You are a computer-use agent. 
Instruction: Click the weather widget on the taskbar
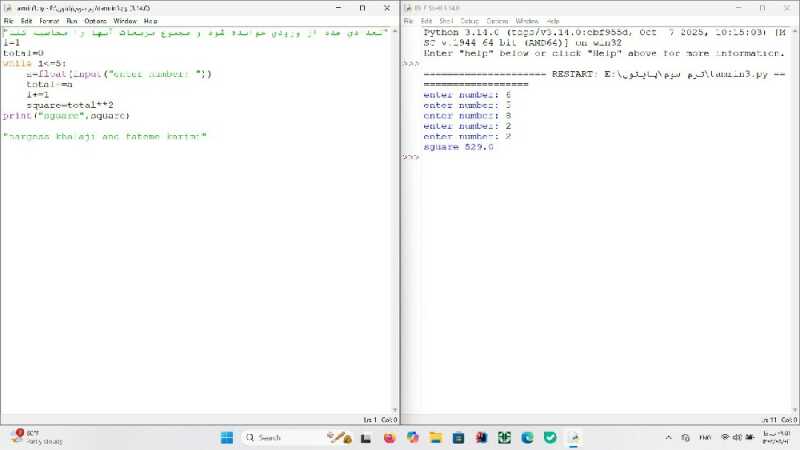point(30,437)
